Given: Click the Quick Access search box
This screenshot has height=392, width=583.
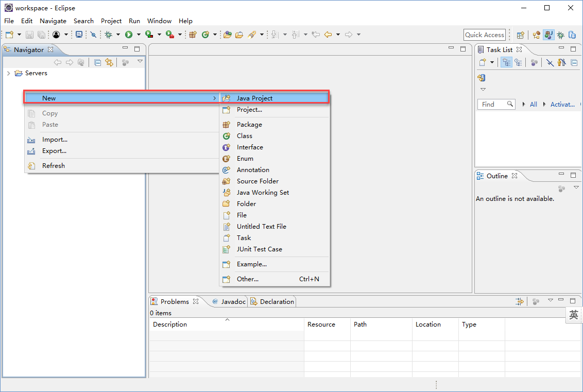Looking at the screenshot, I should tap(484, 35).
